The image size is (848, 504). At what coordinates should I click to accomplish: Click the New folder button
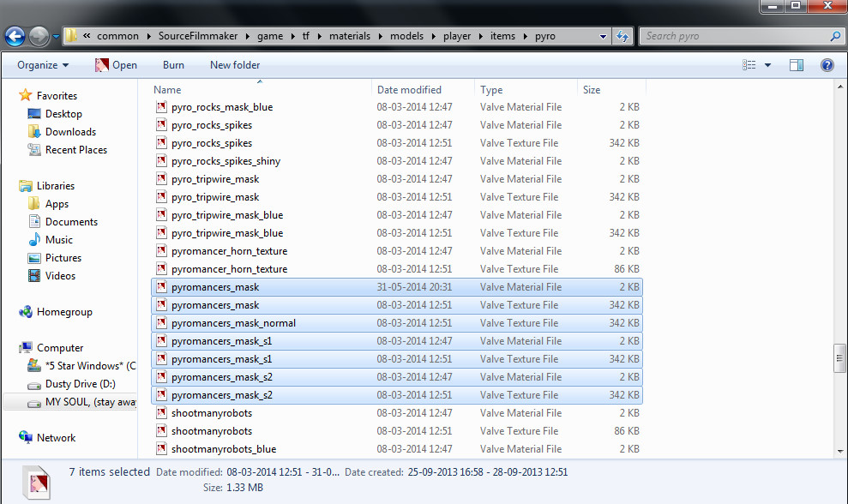[x=235, y=65]
